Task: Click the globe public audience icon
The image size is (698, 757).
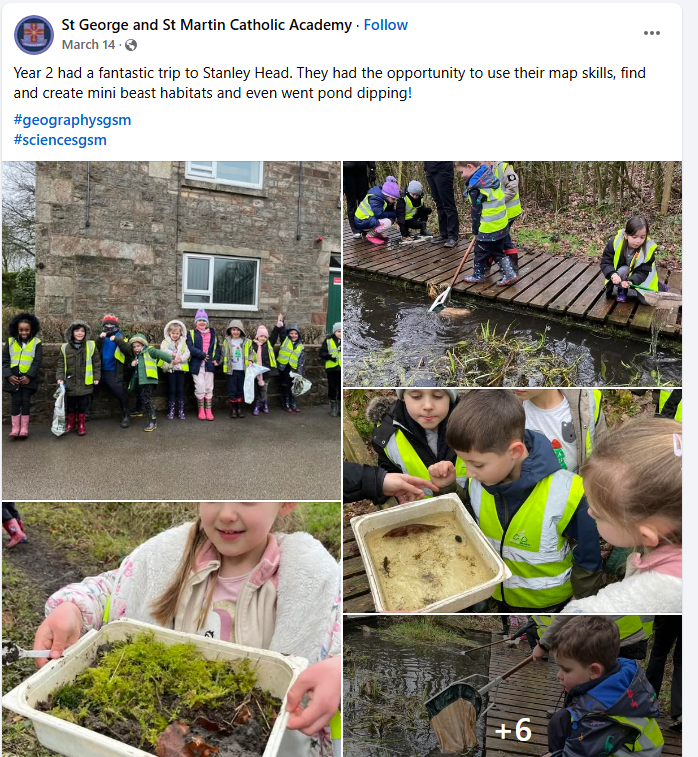Action: click(131, 45)
